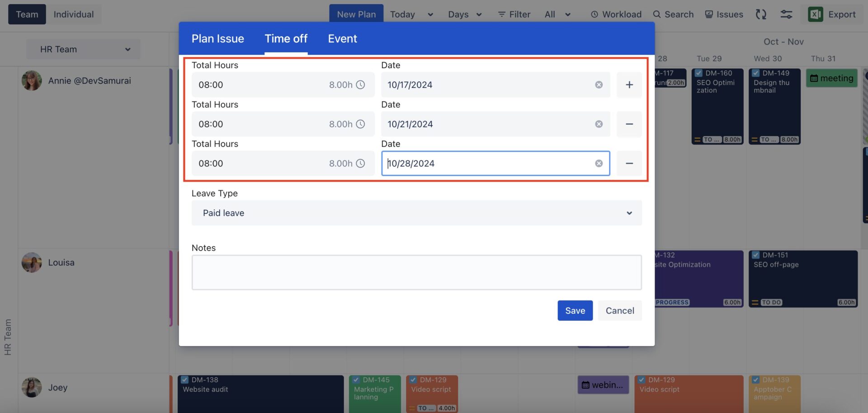Image resolution: width=868 pixels, height=413 pixels.
Task: Switch to Individual view
Action: (74, 14)
